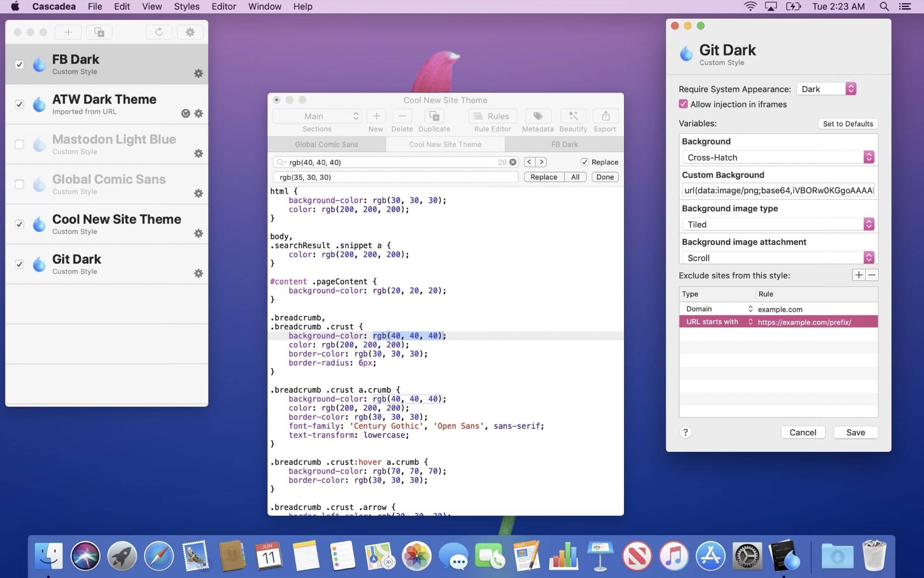Open the Styles menu in menu bar

click(x=186, y=7)
